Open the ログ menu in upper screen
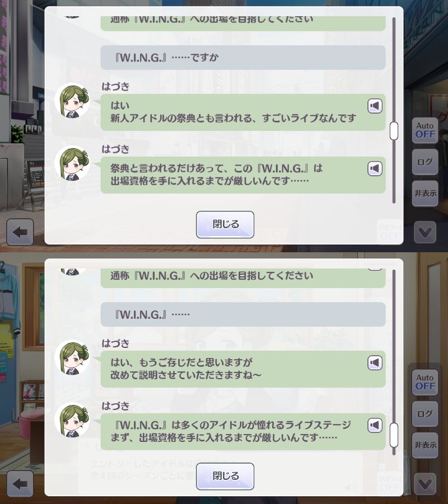Image resolution: width=448 pixels, height=504 pixels. point(425,162)
